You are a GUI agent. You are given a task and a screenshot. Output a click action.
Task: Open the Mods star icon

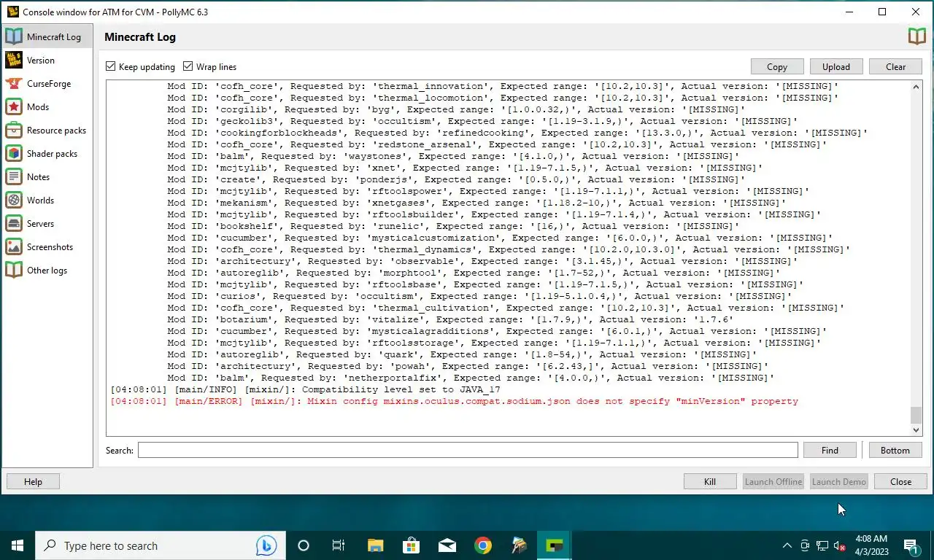(x=14, y=107)
